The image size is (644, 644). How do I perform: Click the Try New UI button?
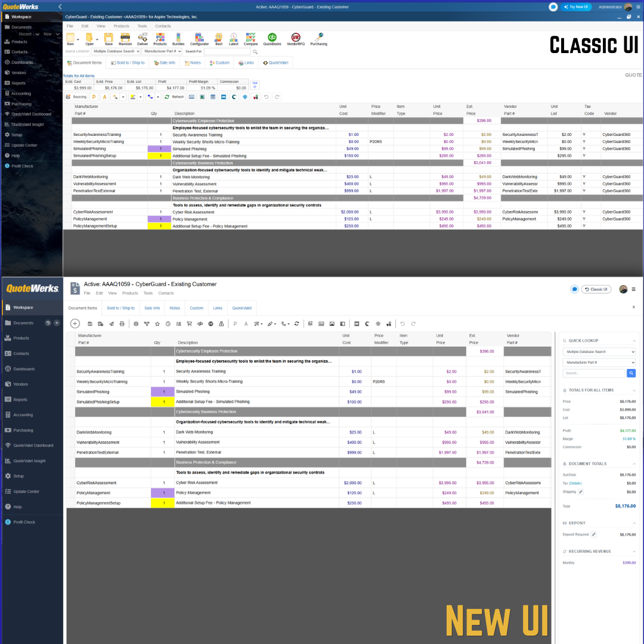coord(576,7)
